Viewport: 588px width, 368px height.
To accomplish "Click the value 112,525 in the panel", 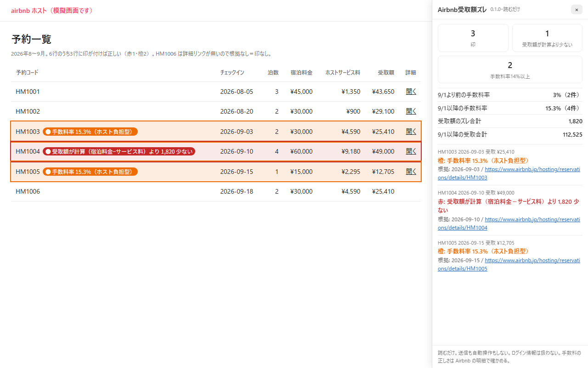I will coord(572,134).
